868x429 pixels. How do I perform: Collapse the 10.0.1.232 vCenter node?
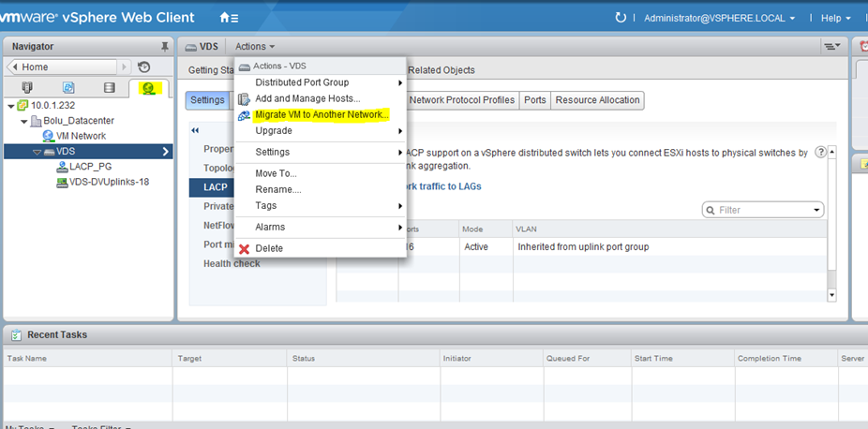(11, 106)
